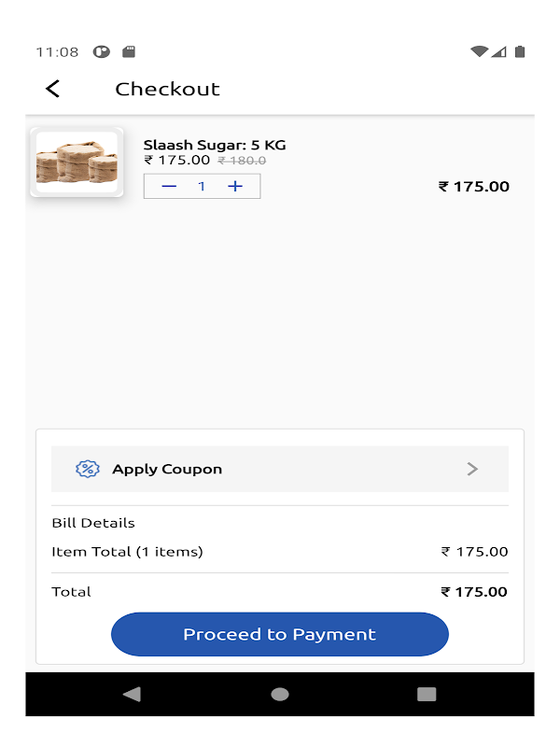The image size is (560, 747).
Task: Tap the cellular signal status icon
Action: click(499, 51)
